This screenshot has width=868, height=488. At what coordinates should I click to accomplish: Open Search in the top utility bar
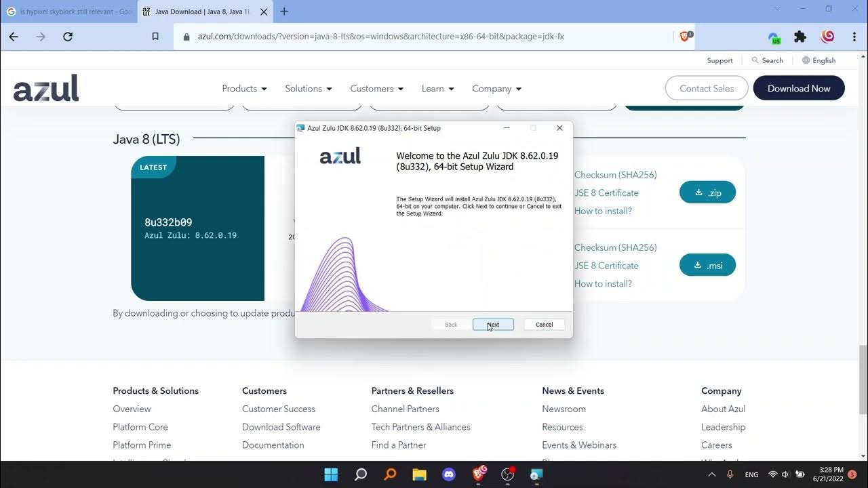click(767, 60)
